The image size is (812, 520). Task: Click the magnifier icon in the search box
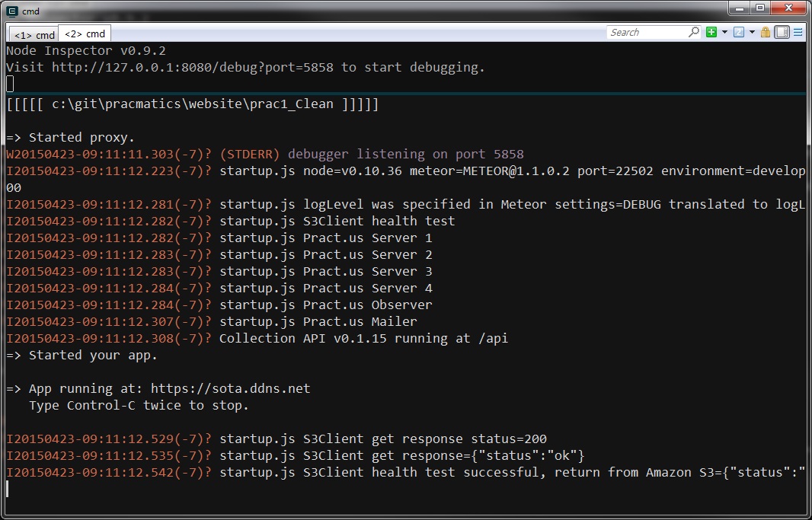tap(693, 32)
